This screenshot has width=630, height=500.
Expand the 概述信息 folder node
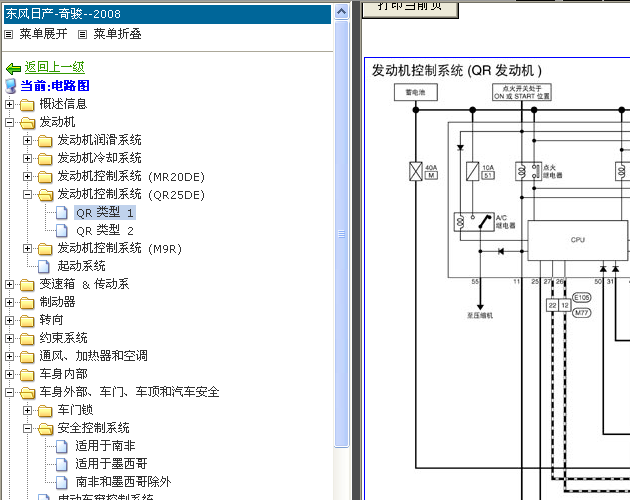[x=9, y=105]
